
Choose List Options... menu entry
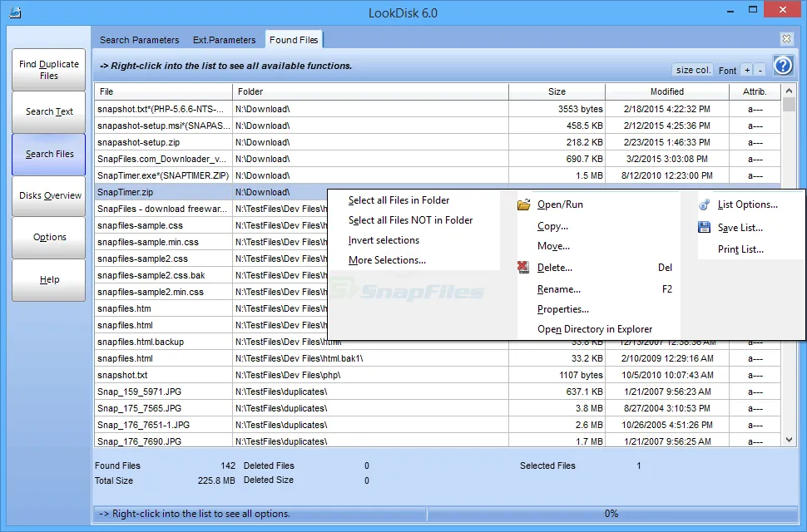tap(747, 204)
